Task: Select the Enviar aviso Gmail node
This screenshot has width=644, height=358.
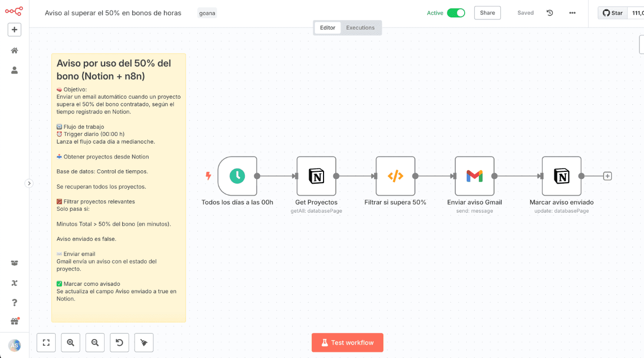Action: pyautogui.click(x=474, y=176)
